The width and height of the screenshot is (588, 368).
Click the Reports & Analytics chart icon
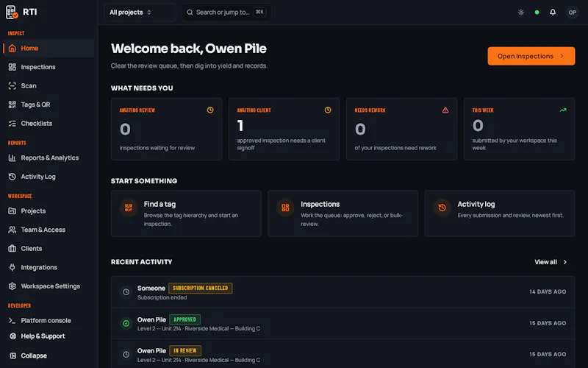pyautogui.click(x=12, y=158)
